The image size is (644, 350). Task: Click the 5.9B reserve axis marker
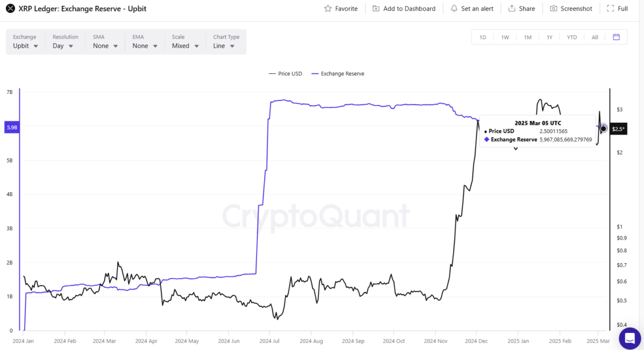click(x=11, y=128)
